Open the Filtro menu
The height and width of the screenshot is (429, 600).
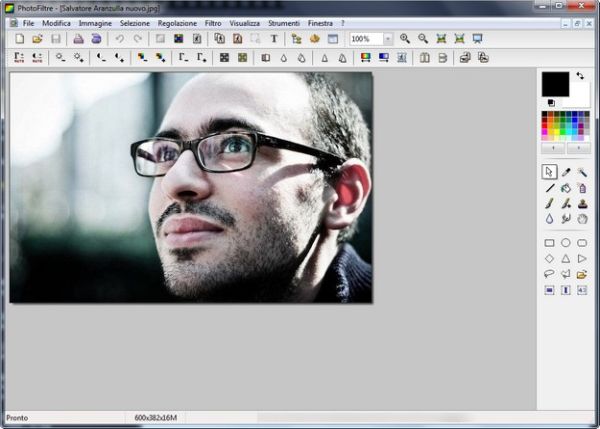click(213, 22)
